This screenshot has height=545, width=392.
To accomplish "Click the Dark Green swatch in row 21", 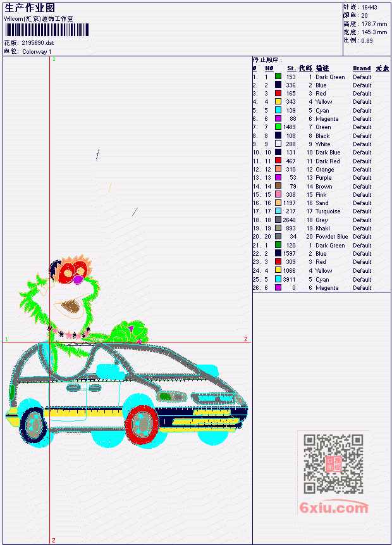I will [x=278, y=246].
